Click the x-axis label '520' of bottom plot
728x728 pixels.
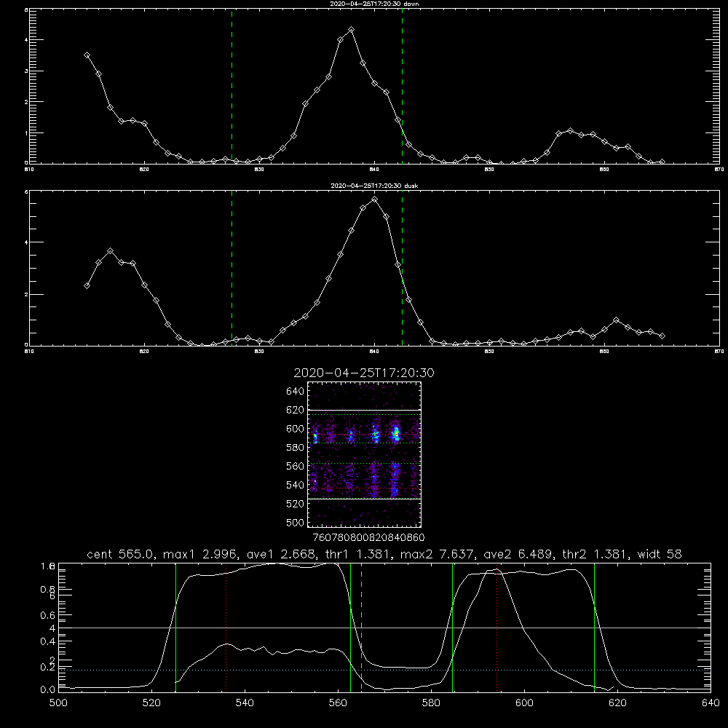pyautogui.click(x=151, y=703)
